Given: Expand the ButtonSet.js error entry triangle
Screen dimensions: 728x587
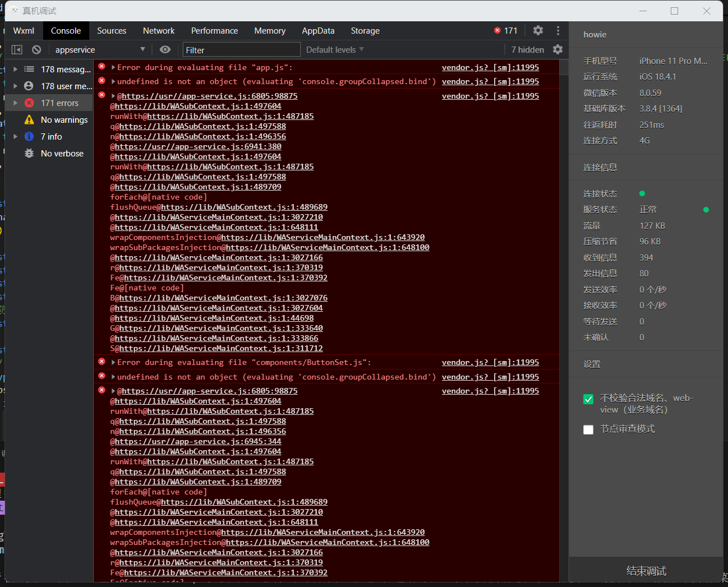Looking at the screenshot, I should (113, 362).
